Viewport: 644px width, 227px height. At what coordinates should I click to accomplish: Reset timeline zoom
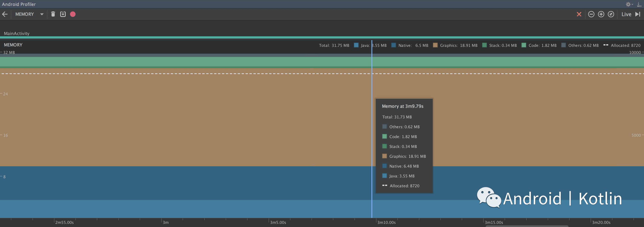[611, 14]
